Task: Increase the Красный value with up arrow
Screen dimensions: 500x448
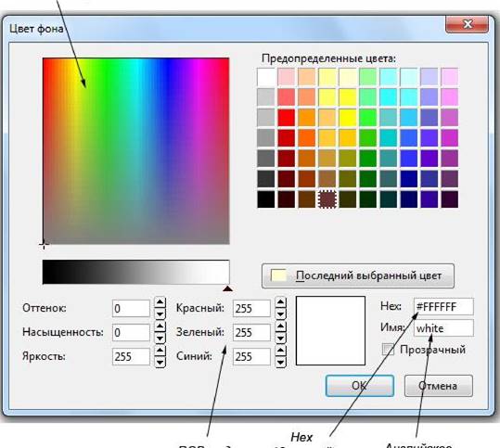Action: point(280,302)
